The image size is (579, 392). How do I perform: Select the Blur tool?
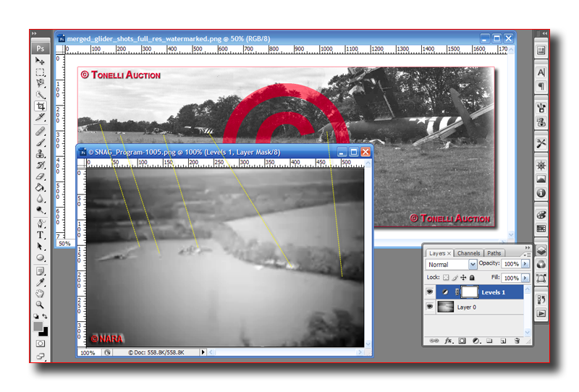(41, 199)
